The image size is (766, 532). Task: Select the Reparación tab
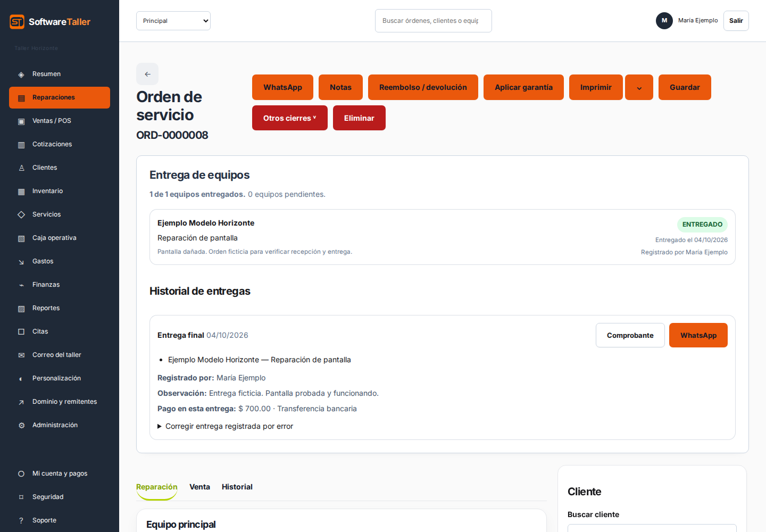tap(157, 487)
